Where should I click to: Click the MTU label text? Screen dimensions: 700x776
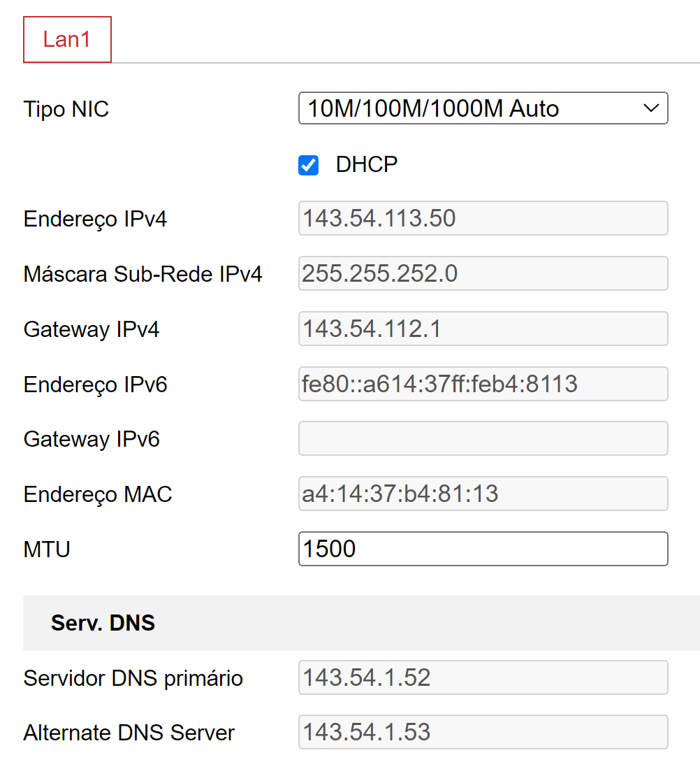pos(47,549)
